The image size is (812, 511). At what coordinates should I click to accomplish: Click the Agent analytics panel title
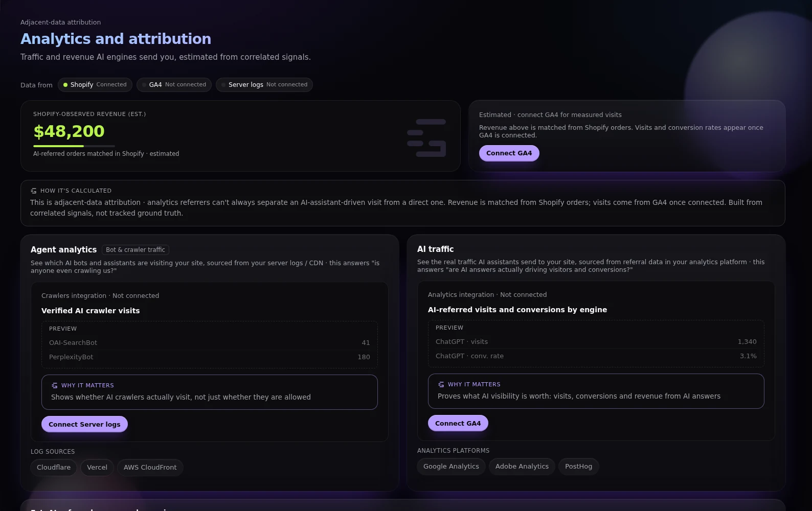click(63, 250)
